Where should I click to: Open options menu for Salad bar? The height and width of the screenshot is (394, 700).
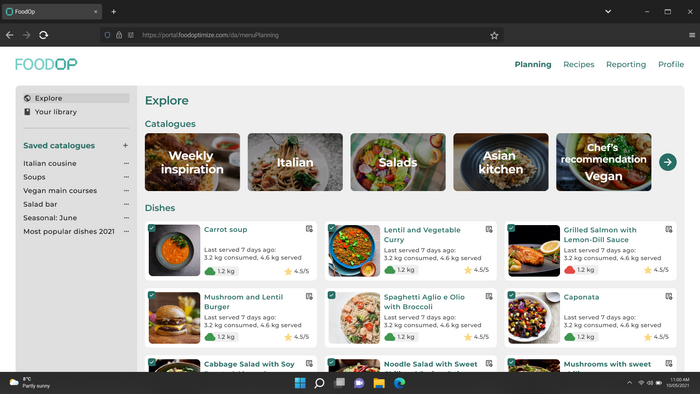(126, 204)
